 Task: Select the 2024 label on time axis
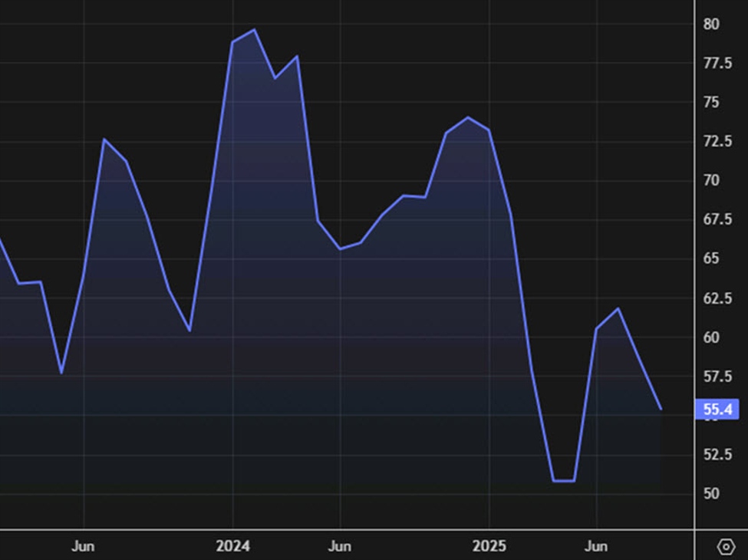click(232, 546)
